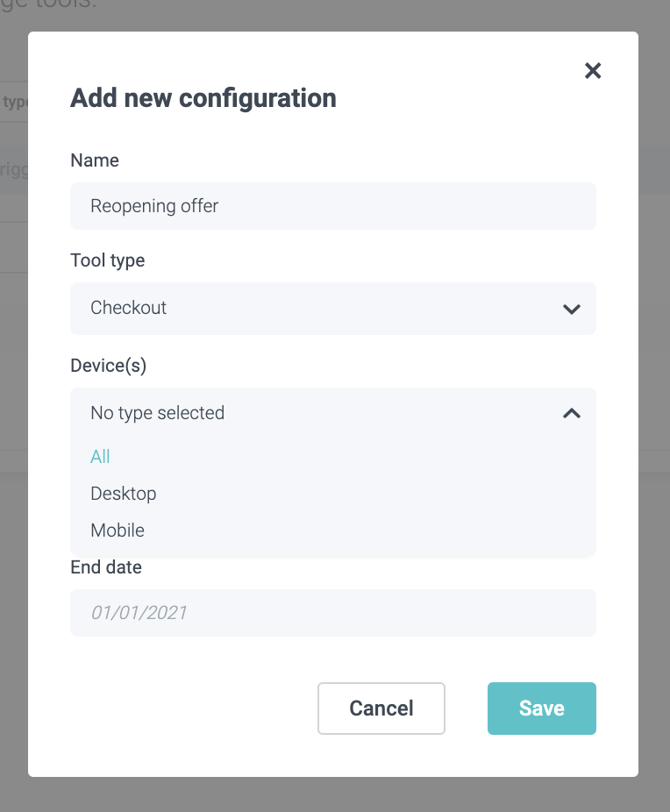Collapse the Device(s) list with up chevron
Image resolution: width=670 pixels, height=812 pixels.
pyautogui.click(x=572, y=413)
